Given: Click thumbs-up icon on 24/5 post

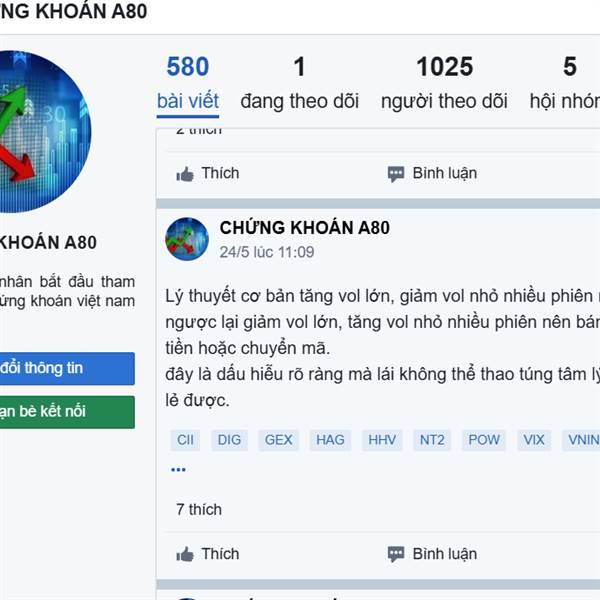Looking at the screenshot, I should [x=185, y=554].
